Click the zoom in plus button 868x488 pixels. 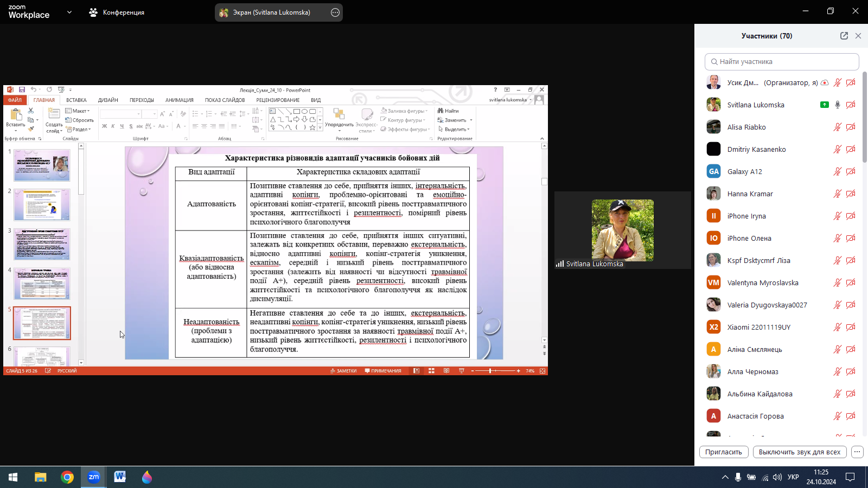point(519,371)
